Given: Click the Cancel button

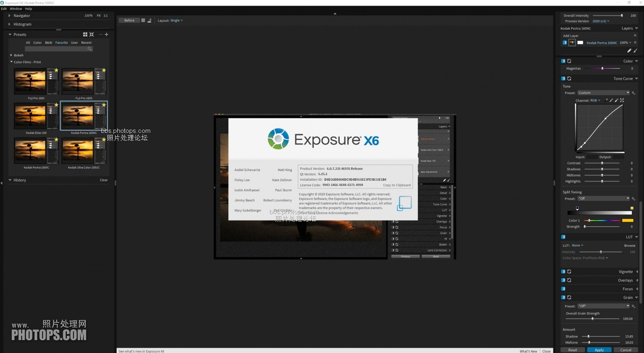Looking at the screenshot, I should click(626, 350).
